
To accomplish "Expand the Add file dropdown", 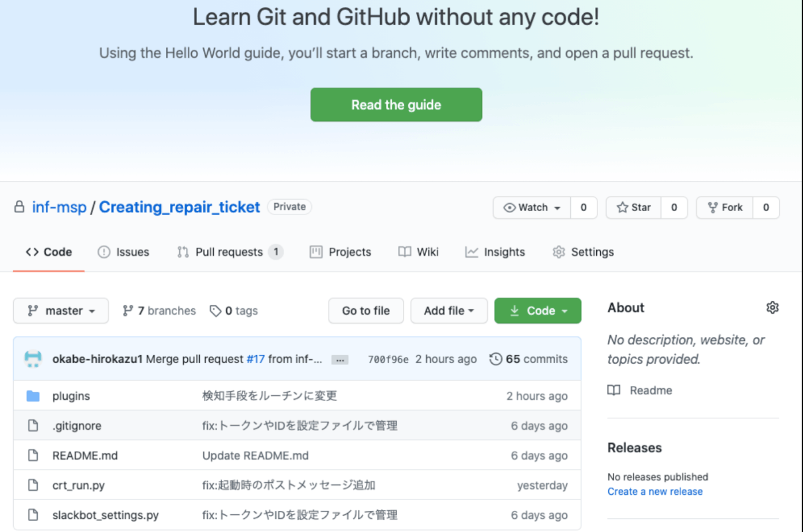I will [x=449, y=310].
